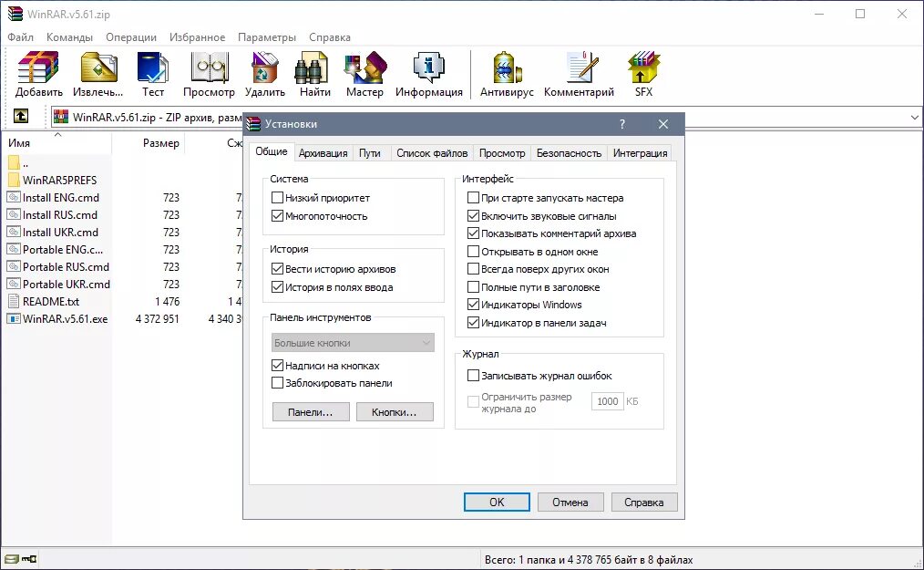This screenshot has width=924, height=570.
Task: Click the log size 1000 input field
Action: tap(608, 401)
